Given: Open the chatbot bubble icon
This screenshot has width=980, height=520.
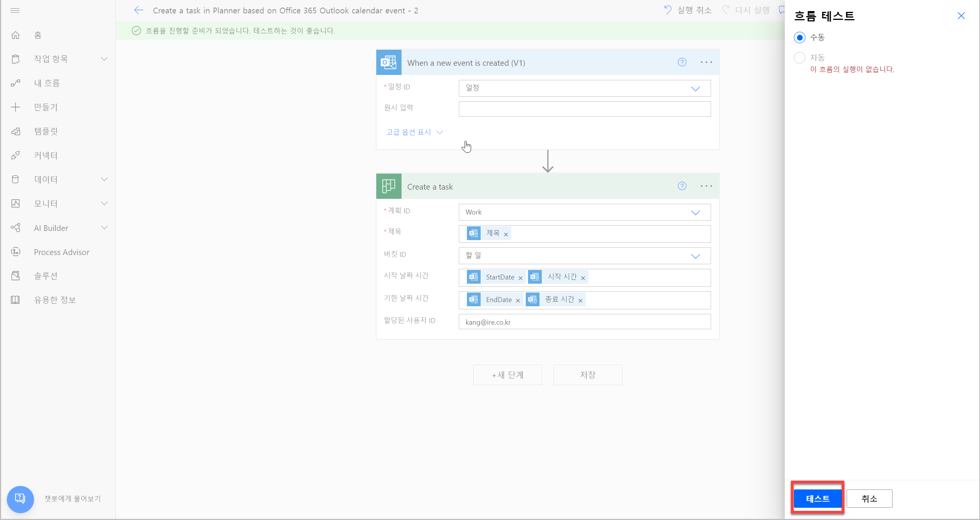Looking at the screenshot, I should pyautogui.click(x=20, y=499).
